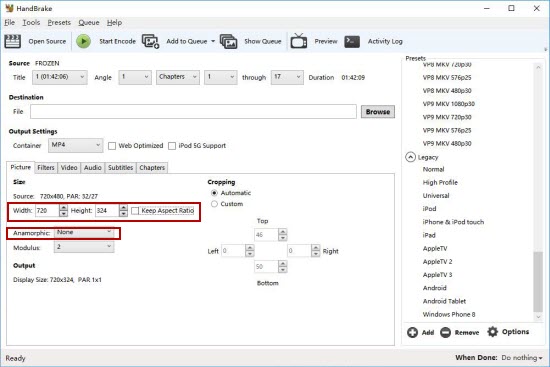Open the Title dropdown
The height and width of the screenshot is (367, 550).
coord(60,77)
